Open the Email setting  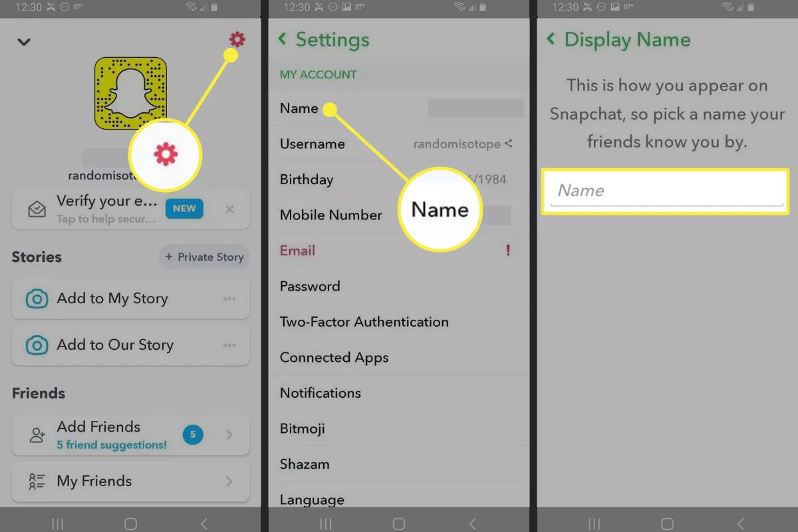(400, 251)
